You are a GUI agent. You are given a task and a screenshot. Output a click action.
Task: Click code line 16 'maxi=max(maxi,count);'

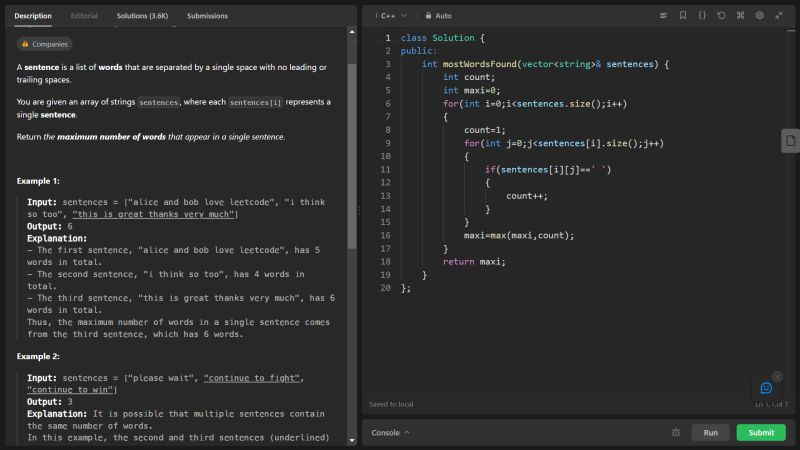coord(519,236)
